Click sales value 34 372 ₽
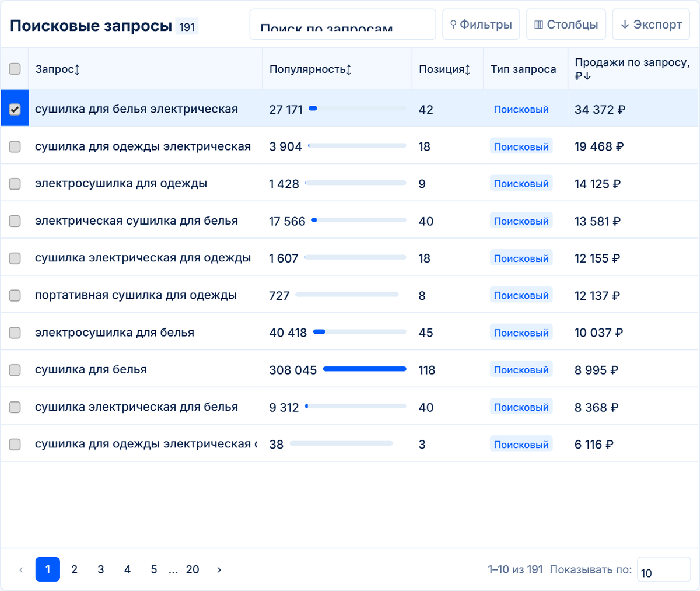 click(x=600, y=110)
